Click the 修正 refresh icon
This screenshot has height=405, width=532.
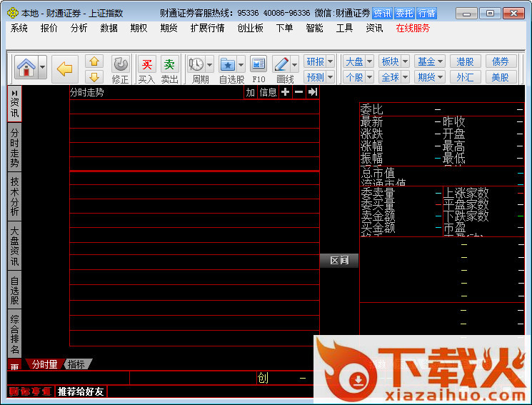[x=121, y=64]
